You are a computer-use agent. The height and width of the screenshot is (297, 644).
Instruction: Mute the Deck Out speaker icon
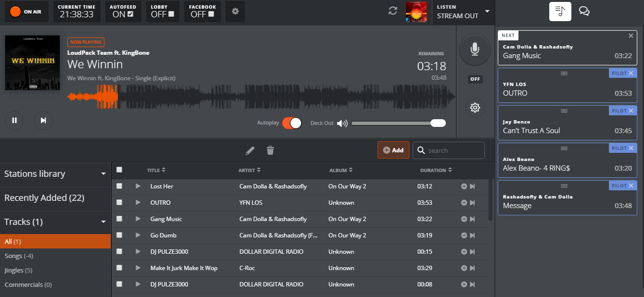tap(342, 123)
